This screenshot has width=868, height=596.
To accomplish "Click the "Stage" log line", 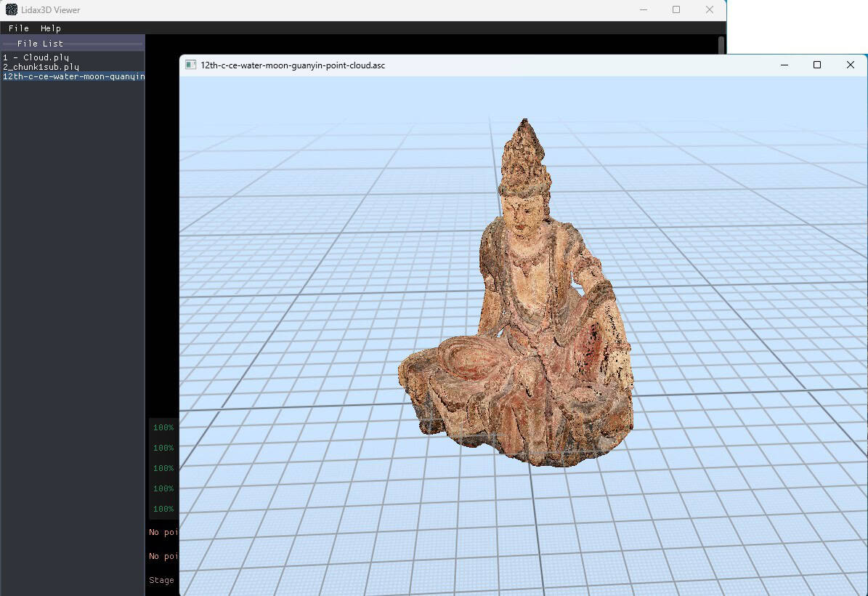I will pos(161,580).
